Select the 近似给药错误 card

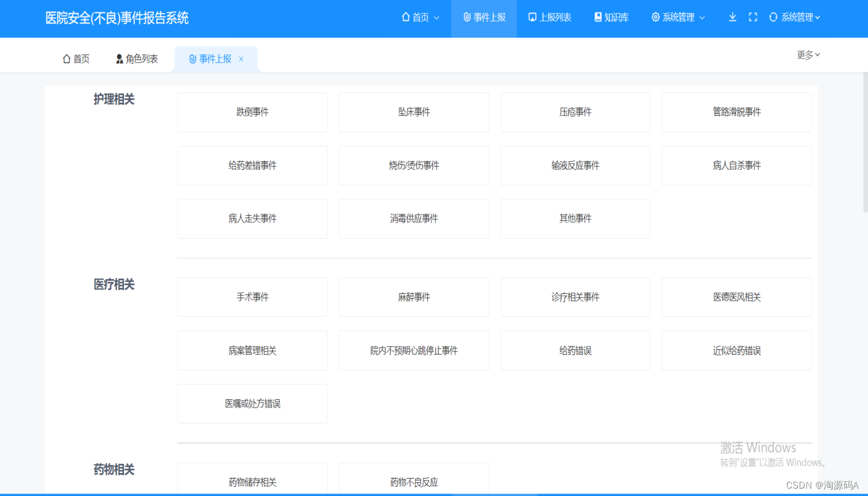(x=737, y=351)
